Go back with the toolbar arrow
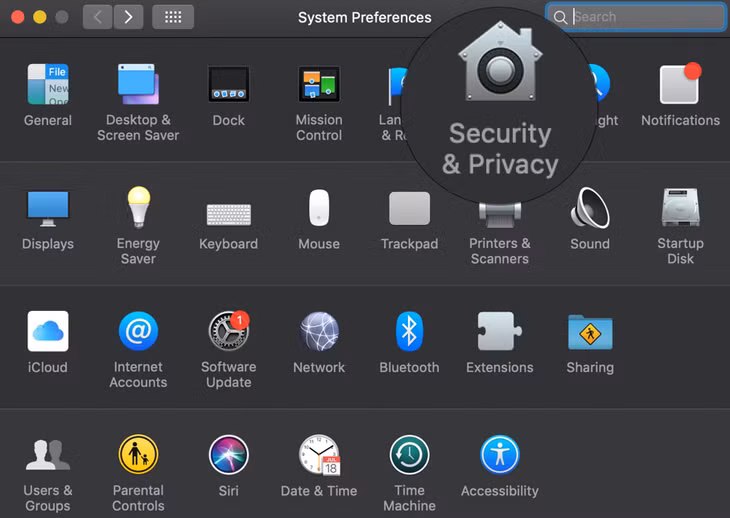This screenshot has height=518, width=730. 97,17
